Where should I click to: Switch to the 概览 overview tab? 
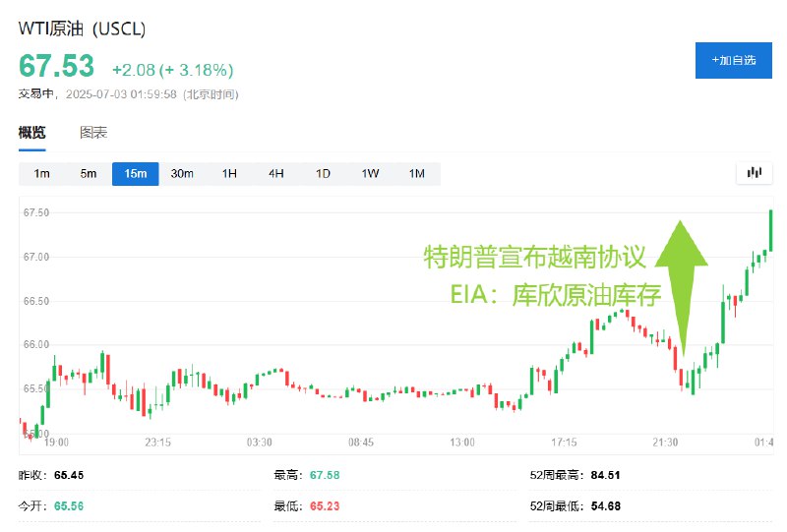pos(32,133)
